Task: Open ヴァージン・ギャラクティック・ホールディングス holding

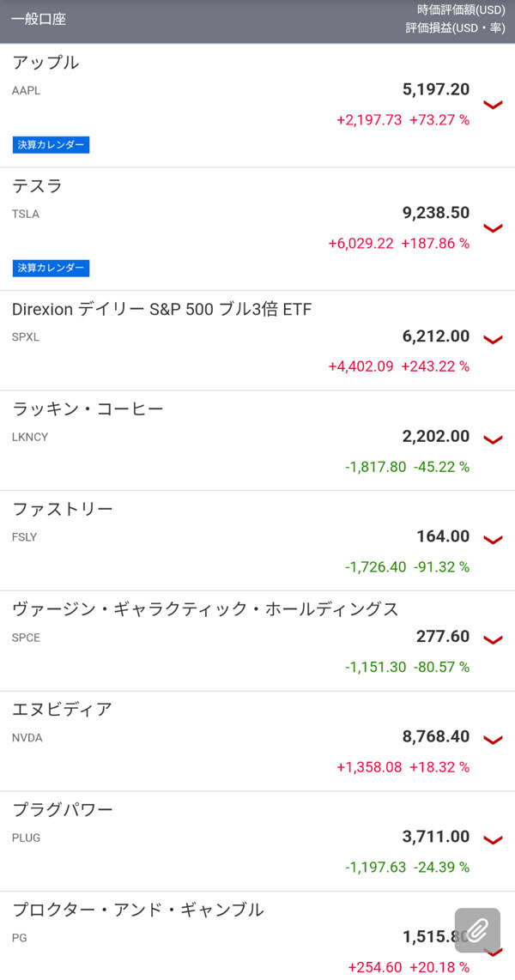Action: [205, 609]
